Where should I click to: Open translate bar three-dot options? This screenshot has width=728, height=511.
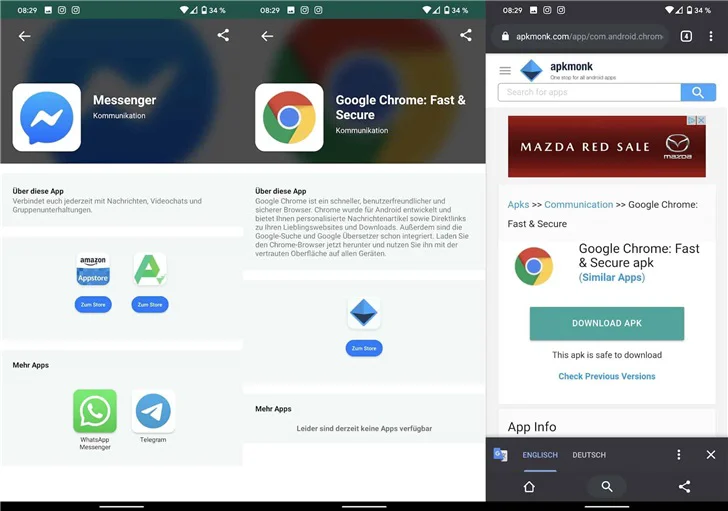[x=678, y=454]
